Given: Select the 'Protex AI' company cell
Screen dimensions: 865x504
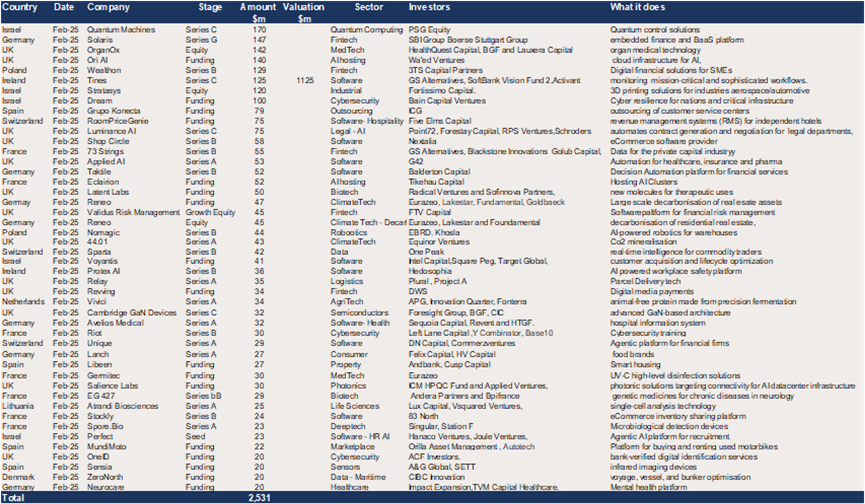Looking at the screenshot, I should click(x=103, y=271).
